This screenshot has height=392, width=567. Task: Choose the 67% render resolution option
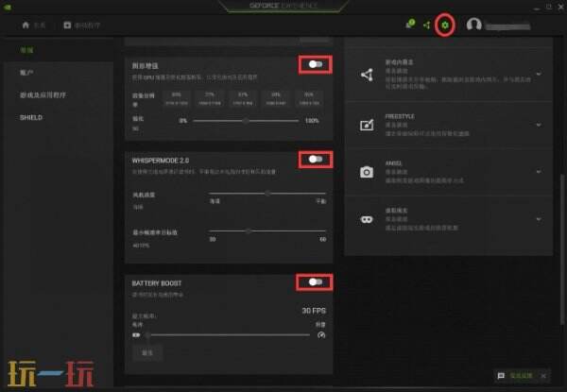(243, 98)
